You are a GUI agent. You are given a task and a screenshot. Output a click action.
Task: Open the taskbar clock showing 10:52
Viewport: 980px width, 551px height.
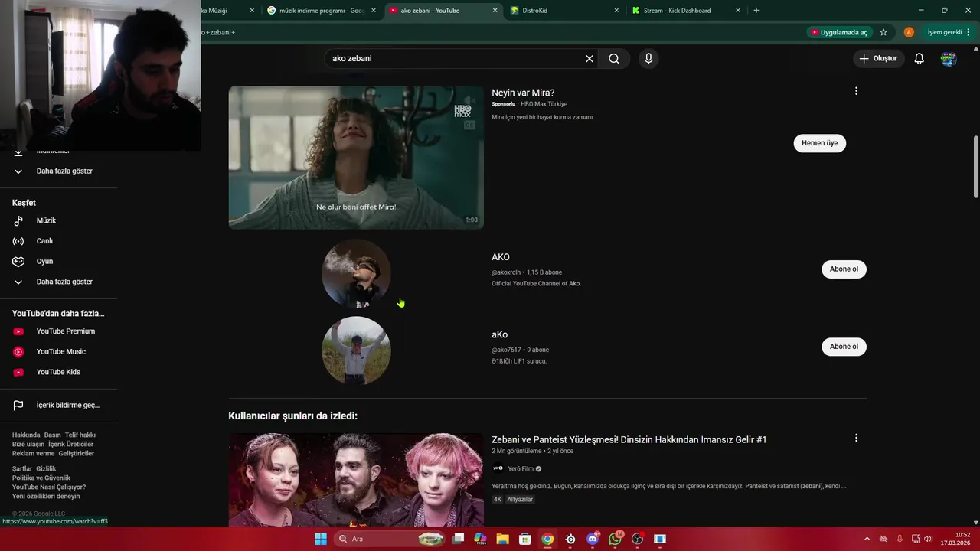point(956,539)
